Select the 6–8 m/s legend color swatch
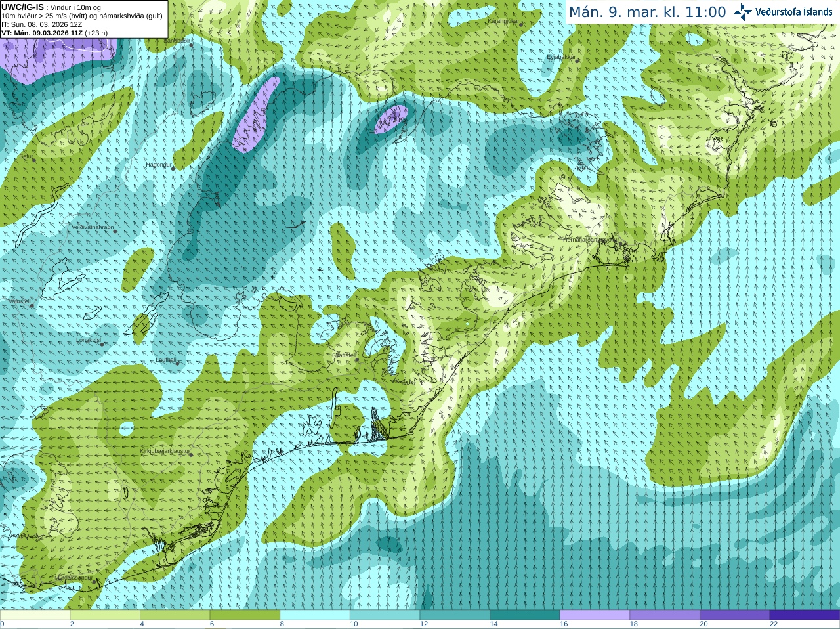The width and height of the screenshot is (840, 629). (245, 615)
